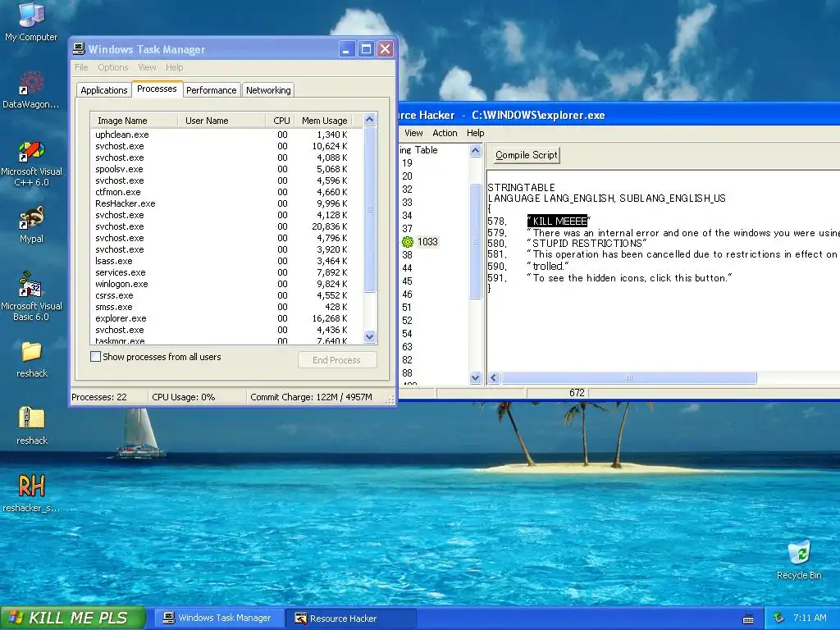Click the process list scroll down arrow

coord(370,337)
